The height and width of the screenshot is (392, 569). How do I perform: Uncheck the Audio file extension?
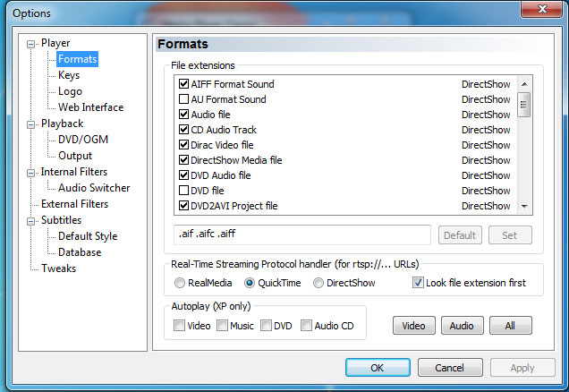[183, 115]
